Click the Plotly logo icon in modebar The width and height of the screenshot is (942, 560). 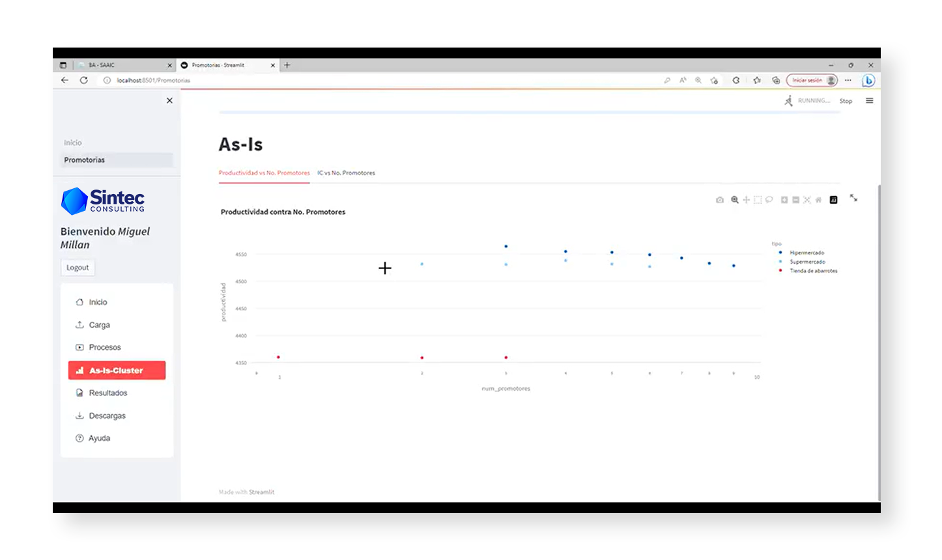(833, 200)
